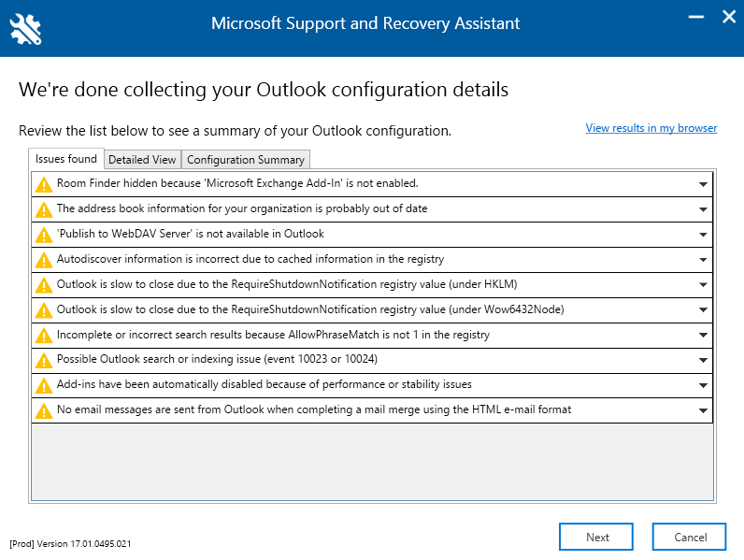744x560 pixels.
Task: Select the Issues found tab
Action: point(66,159)
